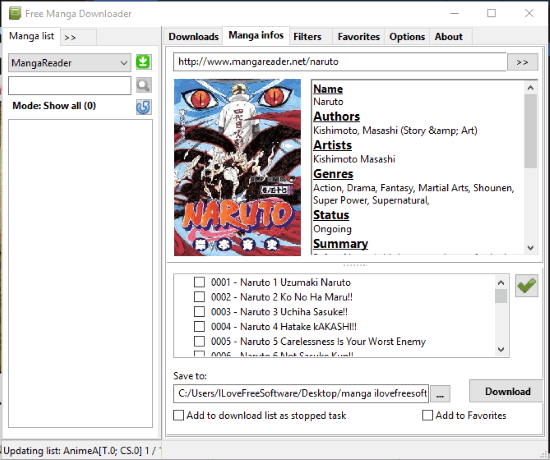Open the Options tab

[x=407, y=36]
